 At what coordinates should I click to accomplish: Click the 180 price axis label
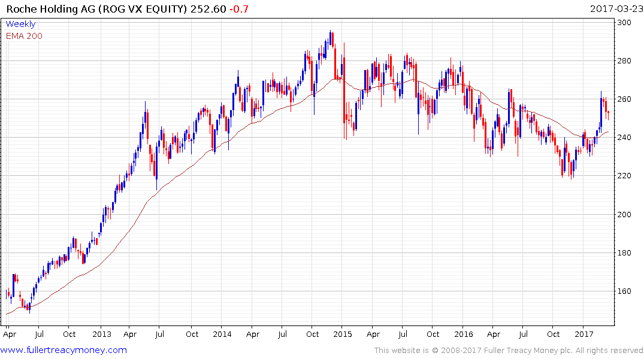(x=624, y=252)
